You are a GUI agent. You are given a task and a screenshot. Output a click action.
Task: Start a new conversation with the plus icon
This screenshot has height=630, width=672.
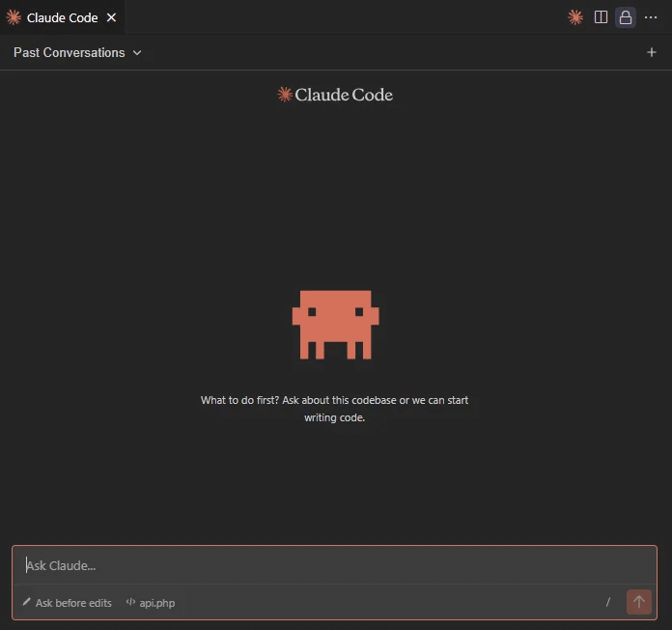point(651,52)
